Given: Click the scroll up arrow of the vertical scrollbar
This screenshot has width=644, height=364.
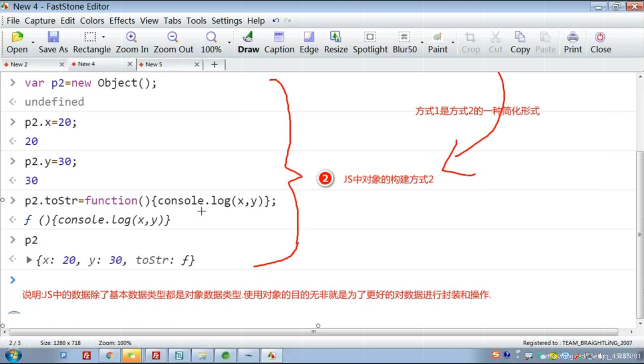Looking at the screenshot, I should (x=640, y=77).
